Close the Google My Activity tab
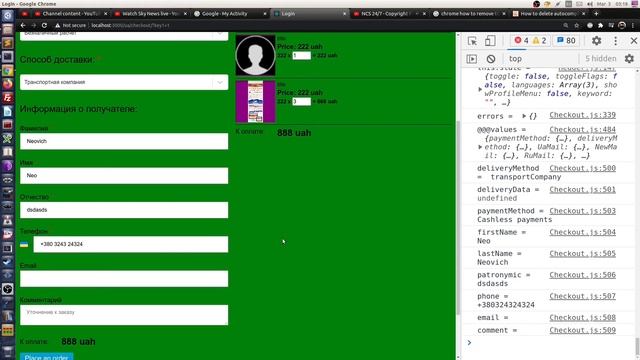 [x=265, y=13]
